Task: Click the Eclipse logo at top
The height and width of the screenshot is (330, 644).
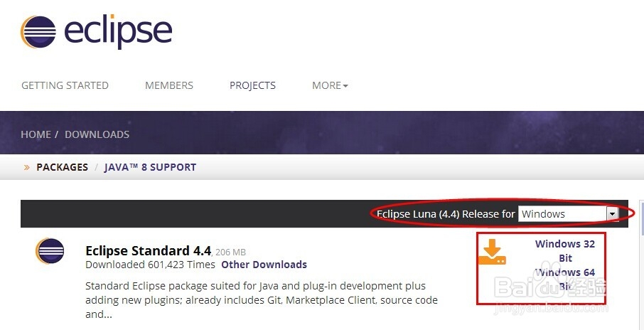Action: pyautogui.click(x=96, y=31)
